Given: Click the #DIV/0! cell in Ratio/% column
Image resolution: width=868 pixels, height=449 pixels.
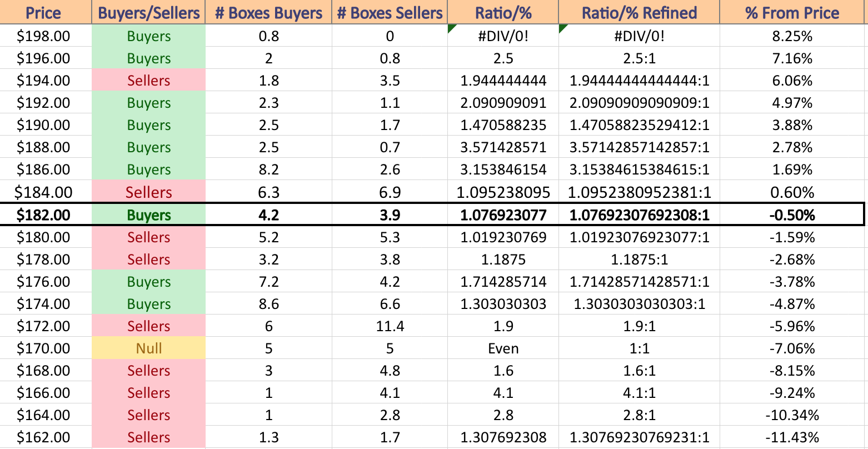Looking at the screenshot, I should point(503,36).
